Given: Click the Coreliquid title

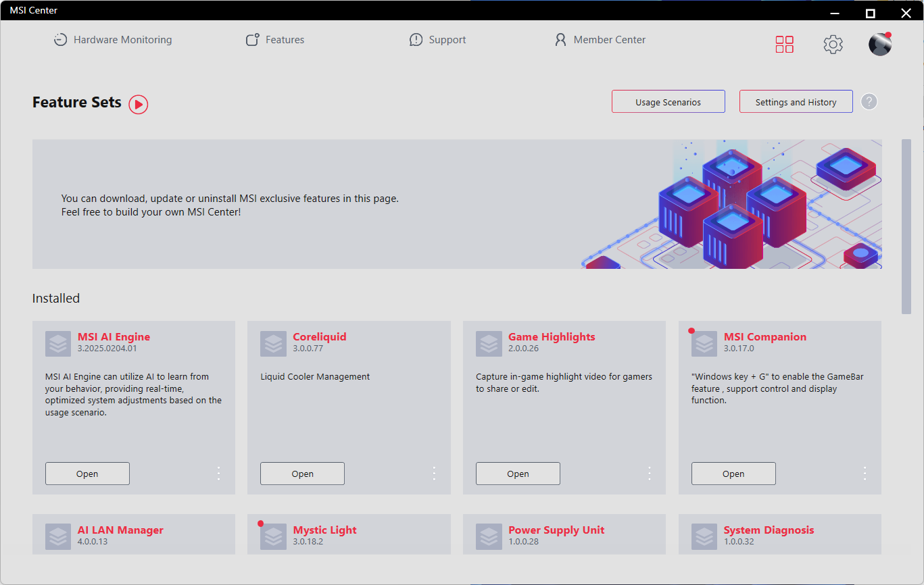Looking at the screenshot, I should (320, 337).
